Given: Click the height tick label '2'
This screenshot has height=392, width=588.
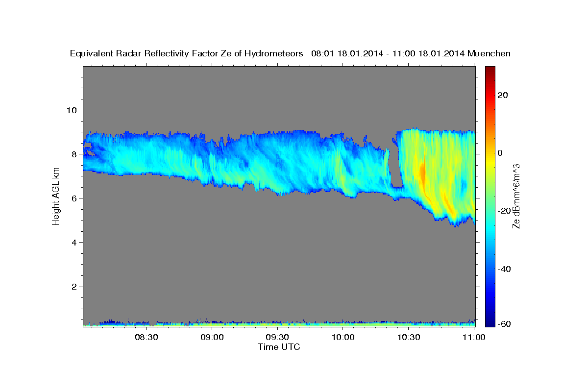Looking at the screenshot, I should click(74, 287).
